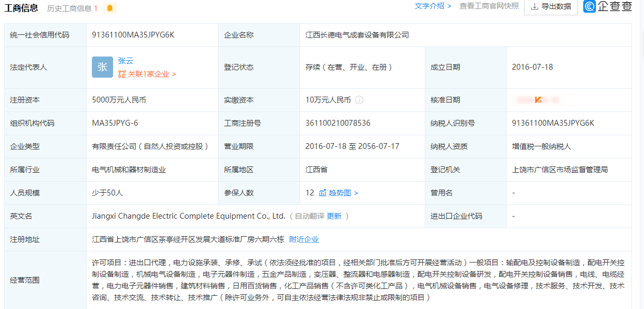This screenshot has width=644, height=309.
Task: Click the credit code 91361100MA35JPYG6K
Action: 133,35
